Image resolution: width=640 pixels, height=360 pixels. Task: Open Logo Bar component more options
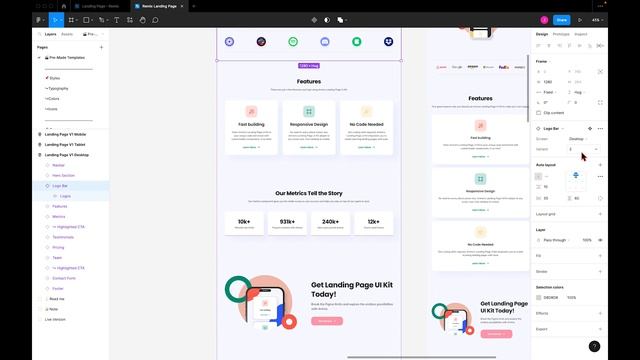(600, 129)
